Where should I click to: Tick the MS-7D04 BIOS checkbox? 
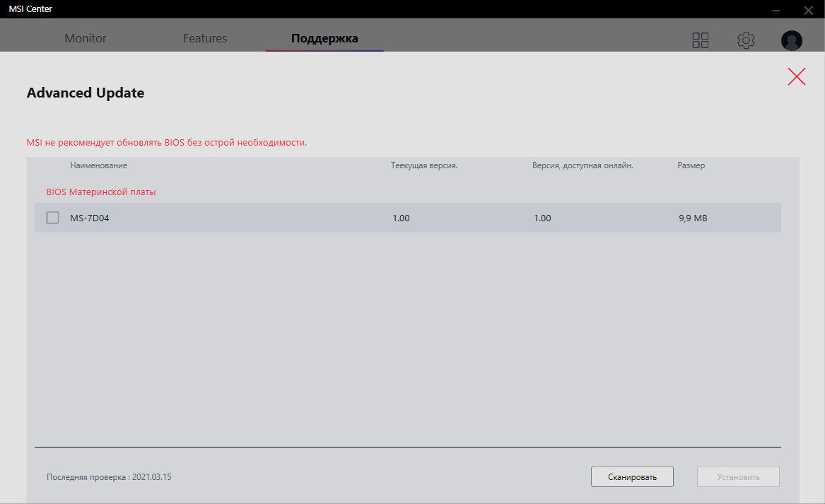tap(52, 217)
